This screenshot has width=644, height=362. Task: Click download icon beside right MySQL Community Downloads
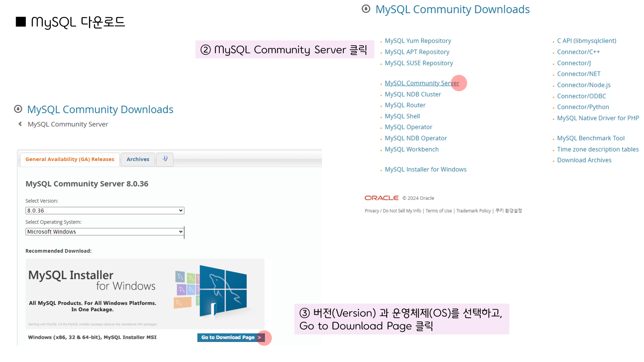pyautogui.click(x=366, y=9)
